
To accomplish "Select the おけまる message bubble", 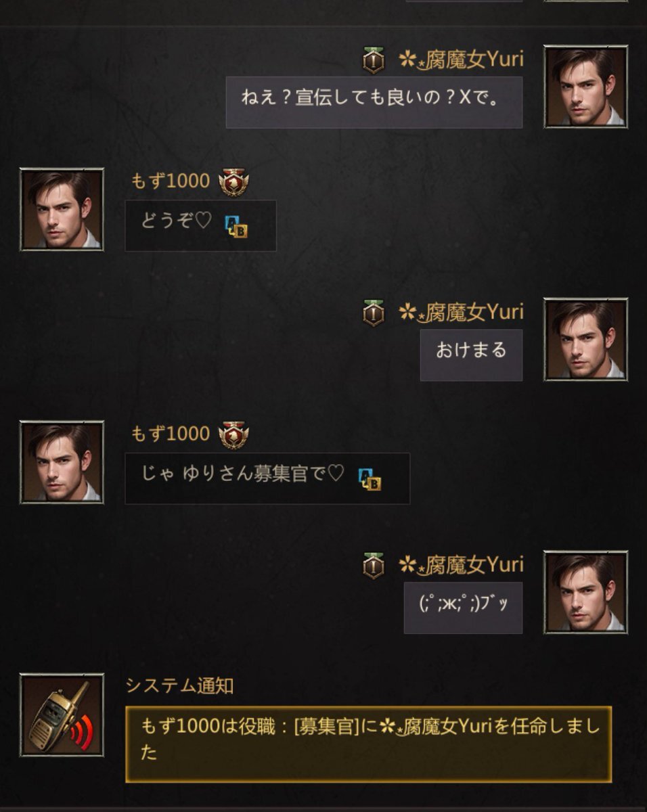I will tap(471, 355).
